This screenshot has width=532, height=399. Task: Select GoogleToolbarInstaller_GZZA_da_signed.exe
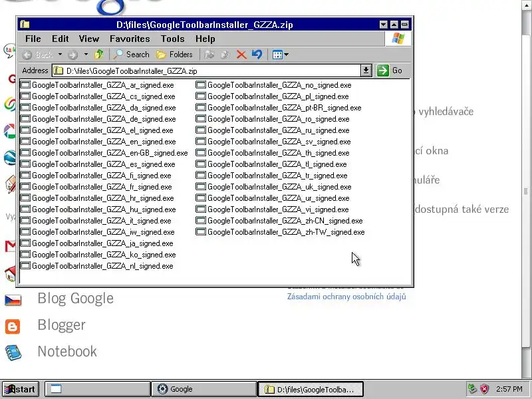(x=98, y=108)
